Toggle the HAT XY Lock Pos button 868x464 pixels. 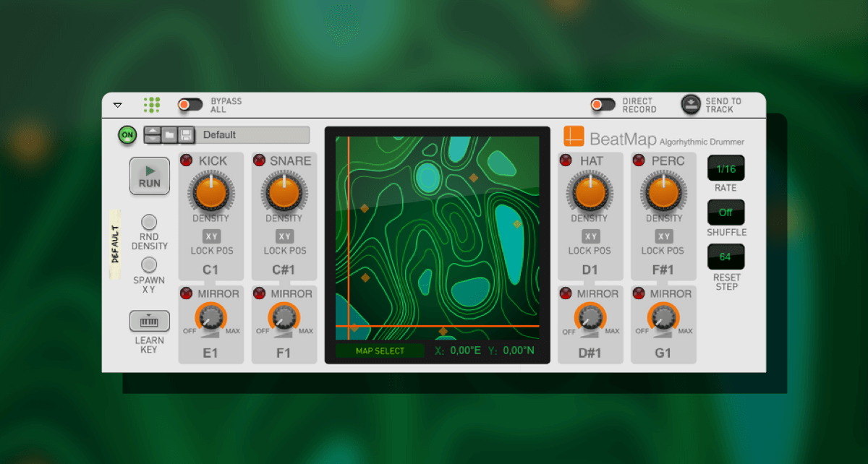click(591, 236)
